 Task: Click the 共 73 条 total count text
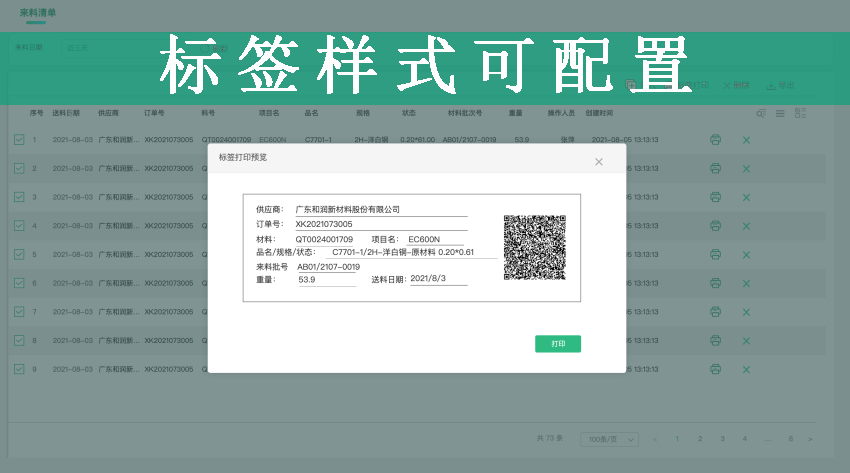pyautogui.click(x=550, y=438)
